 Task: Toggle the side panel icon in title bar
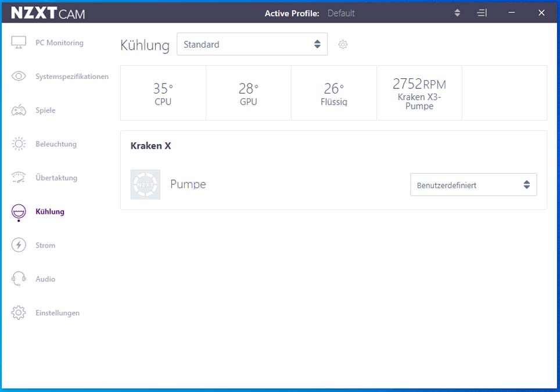click(x=482, y=13)
